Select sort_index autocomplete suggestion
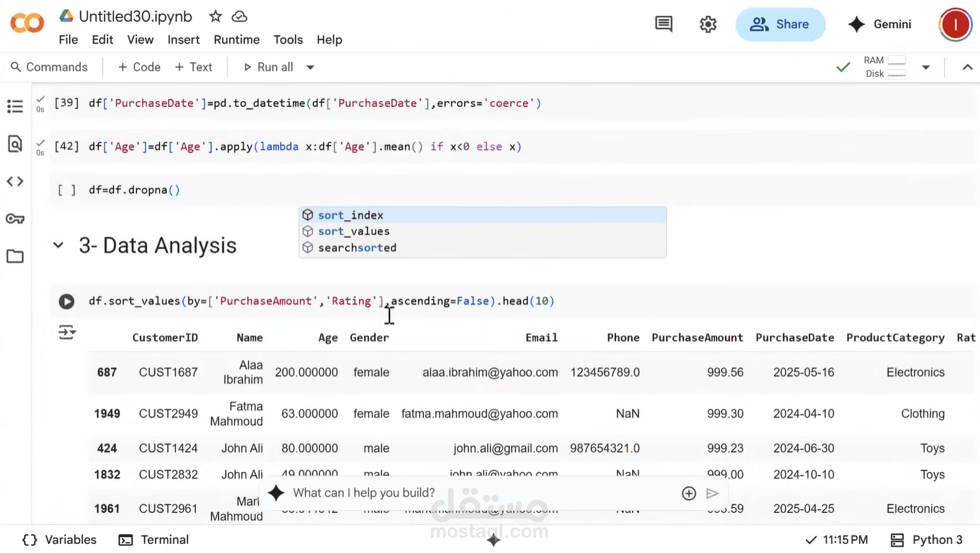 pos(482,215)
